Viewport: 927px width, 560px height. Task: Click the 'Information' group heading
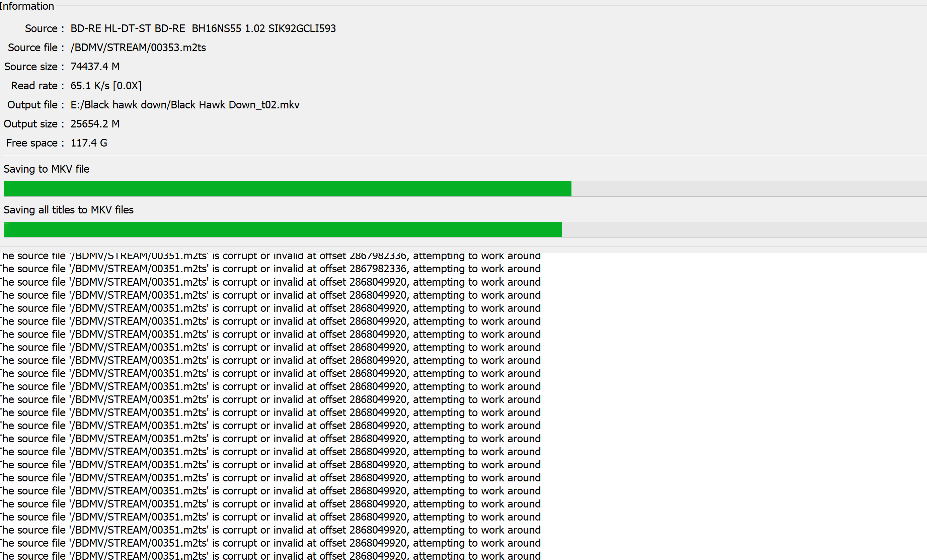point(27,6)
